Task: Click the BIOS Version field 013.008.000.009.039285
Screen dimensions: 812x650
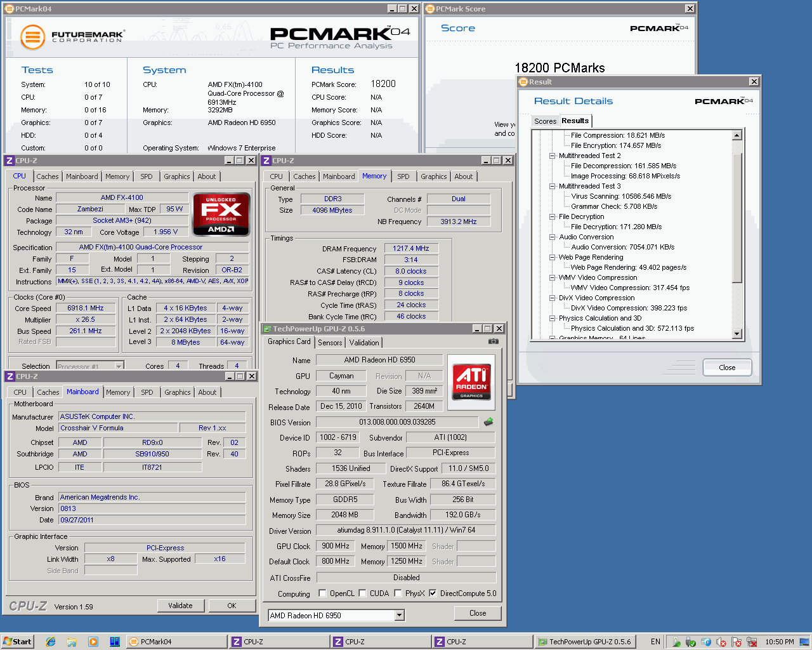Action: pos(397,422)
